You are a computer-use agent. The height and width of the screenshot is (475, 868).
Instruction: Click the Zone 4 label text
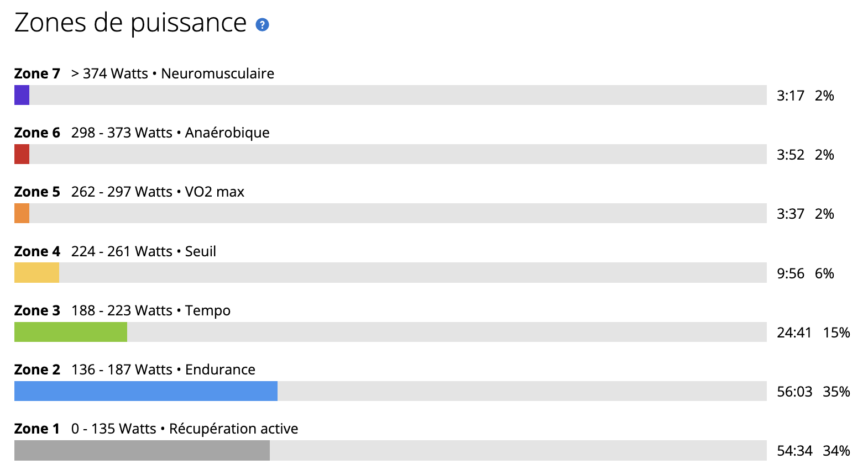[x=37, y=251]
